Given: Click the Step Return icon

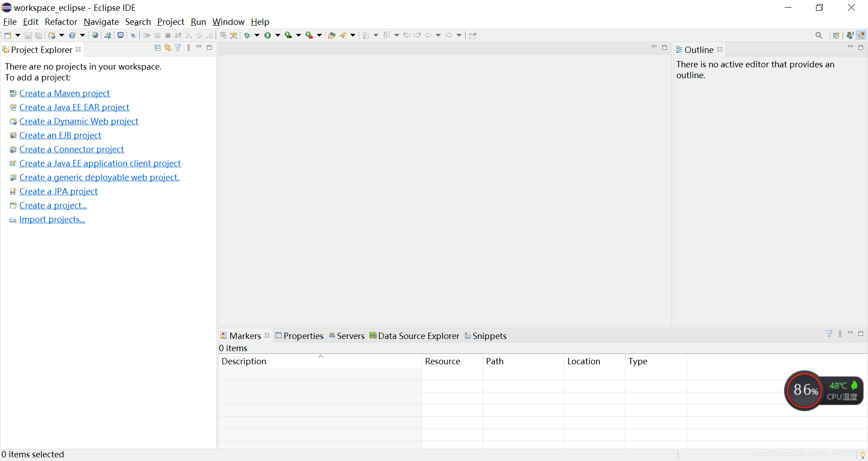Looking at the screenshot, I should click(210, 35).
